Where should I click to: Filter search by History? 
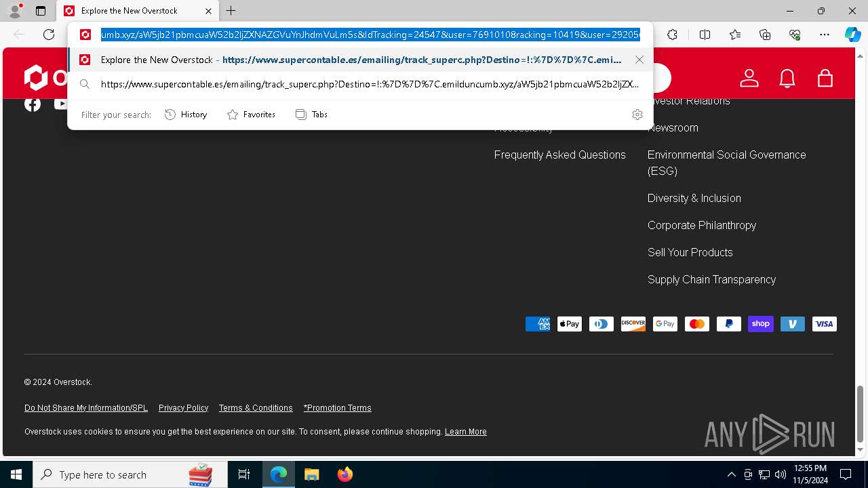click(186, 115)
